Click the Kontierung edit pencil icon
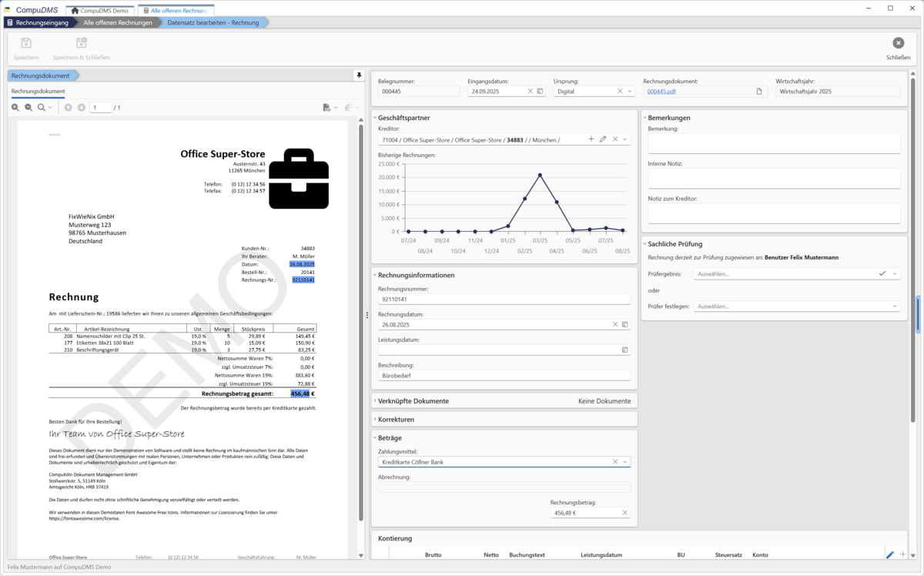 pyautogui.click(x=890, y=554)
